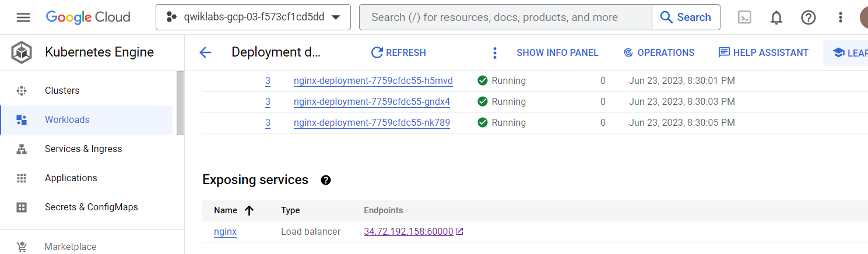Open the main navigation hamburger menu
Screen dimensions: 868x254
click(x=23, y=17)
